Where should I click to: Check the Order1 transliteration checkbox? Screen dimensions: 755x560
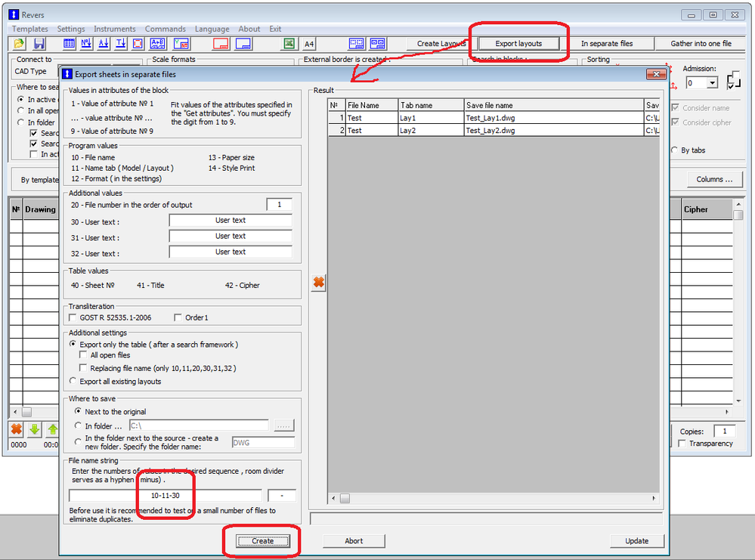(x=178, y=318)
